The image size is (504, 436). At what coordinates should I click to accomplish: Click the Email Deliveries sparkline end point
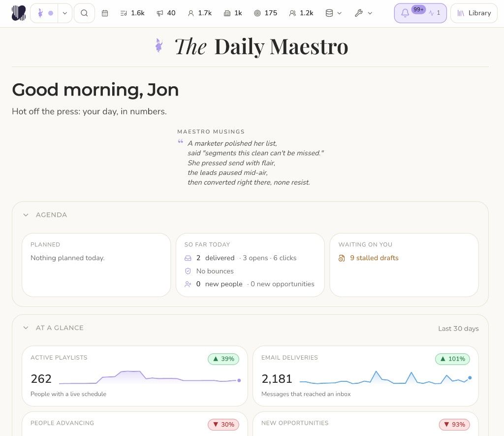470,378
